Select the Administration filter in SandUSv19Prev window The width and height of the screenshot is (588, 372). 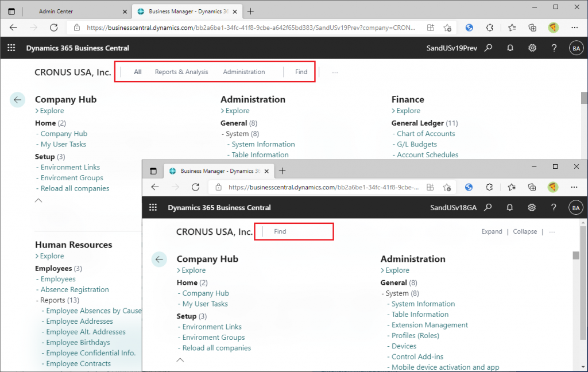point(244,72)
